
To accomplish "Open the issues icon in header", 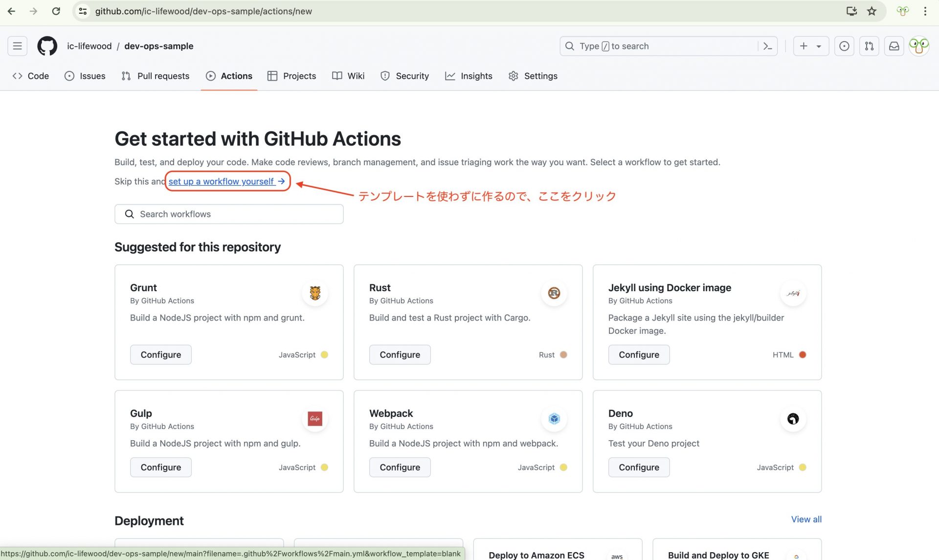I will pyautogui.click(x=844, y=46).
